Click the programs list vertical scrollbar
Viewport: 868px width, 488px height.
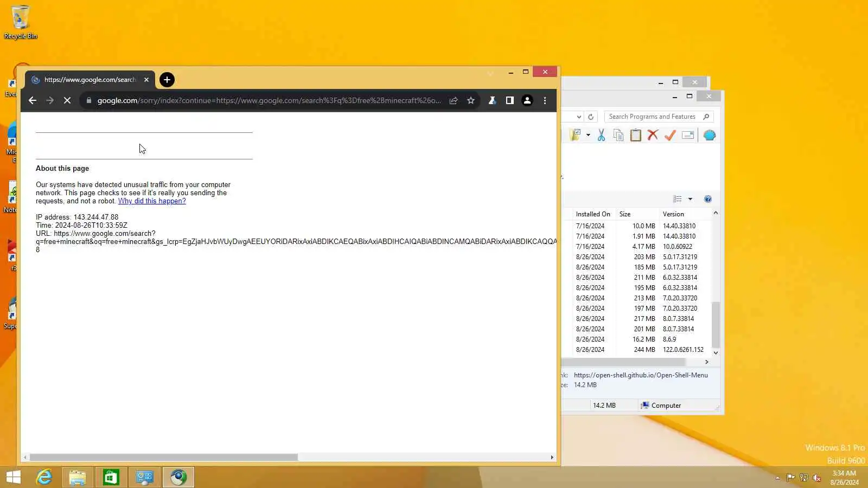click(716, 324)
